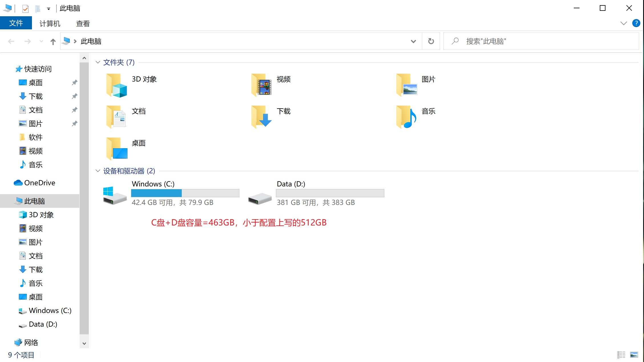
Task: Switch to details view in status bar
Action: (x=621, y=355)
